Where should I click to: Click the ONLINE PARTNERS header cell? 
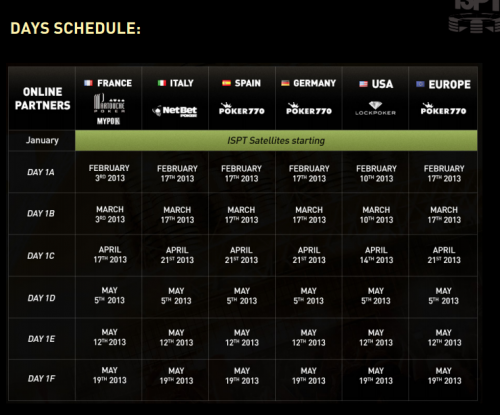(x=42, y=99)
